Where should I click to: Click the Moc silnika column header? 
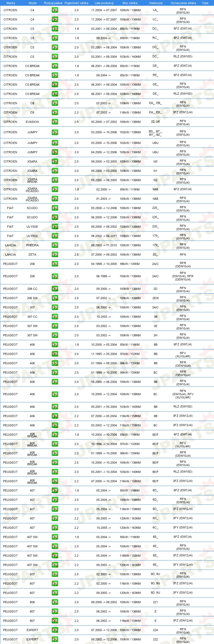click(130, 3)
